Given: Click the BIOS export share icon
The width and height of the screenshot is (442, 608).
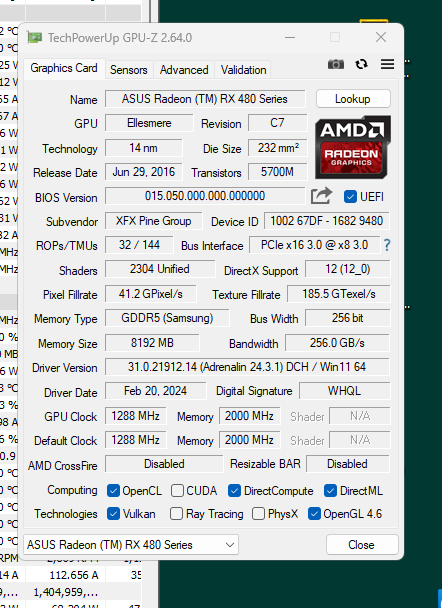Looking at the screenshot, I should pyautogui.click(x=321, y=196).
